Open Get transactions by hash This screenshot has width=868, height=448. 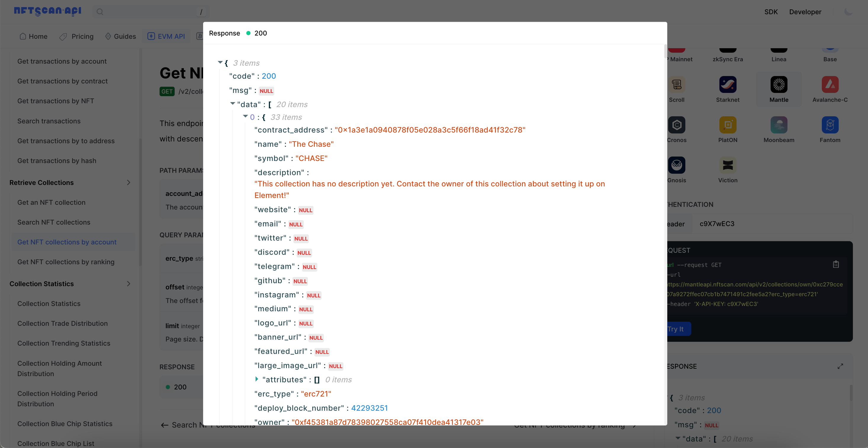click(x=57, y=161)
